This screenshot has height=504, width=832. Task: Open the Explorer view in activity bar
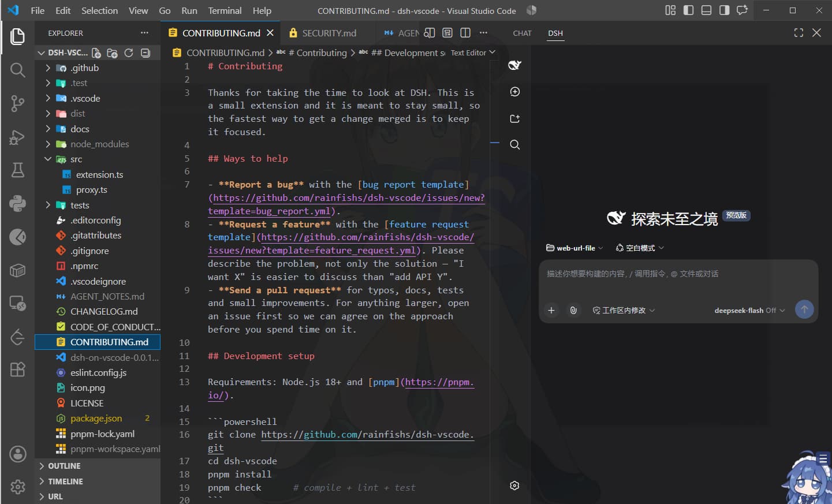[17, 36]
